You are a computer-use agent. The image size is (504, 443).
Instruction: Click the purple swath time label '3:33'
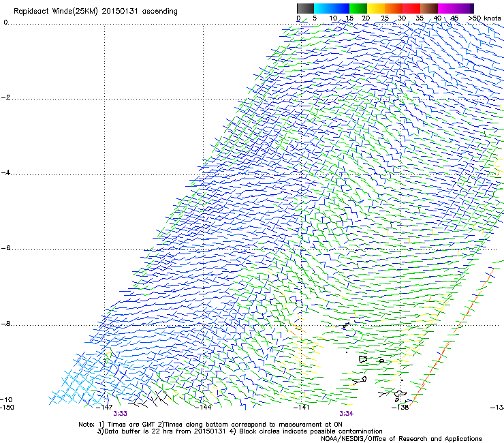click(x=121, y=414)
